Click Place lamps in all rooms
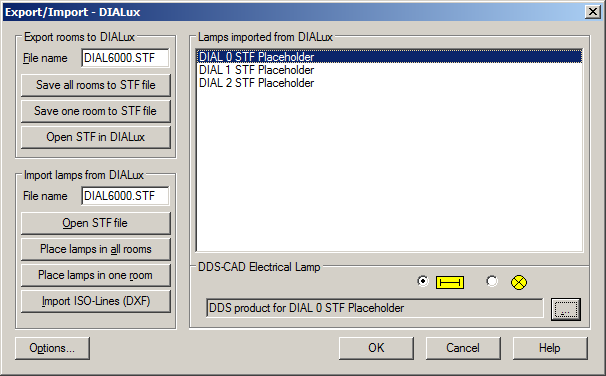Viewport: 606px width, 376px height. click(x=95, y=249)
